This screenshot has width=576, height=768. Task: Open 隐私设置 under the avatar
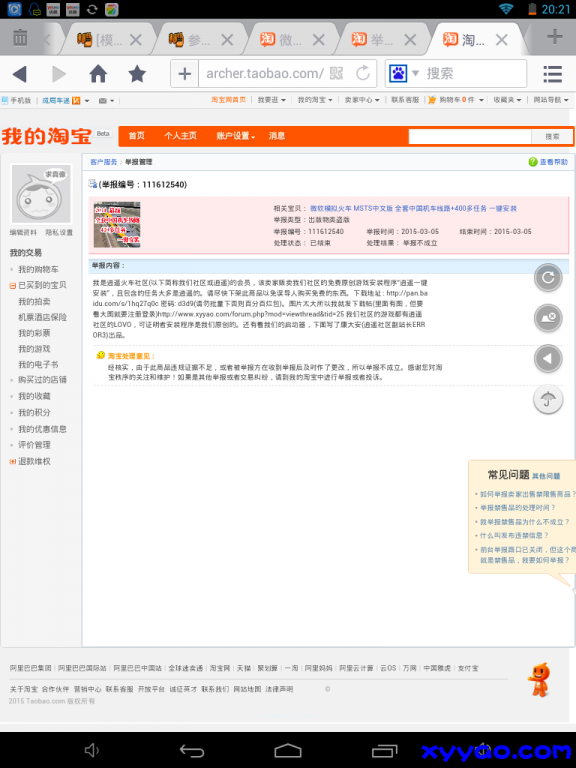[59, 233]
